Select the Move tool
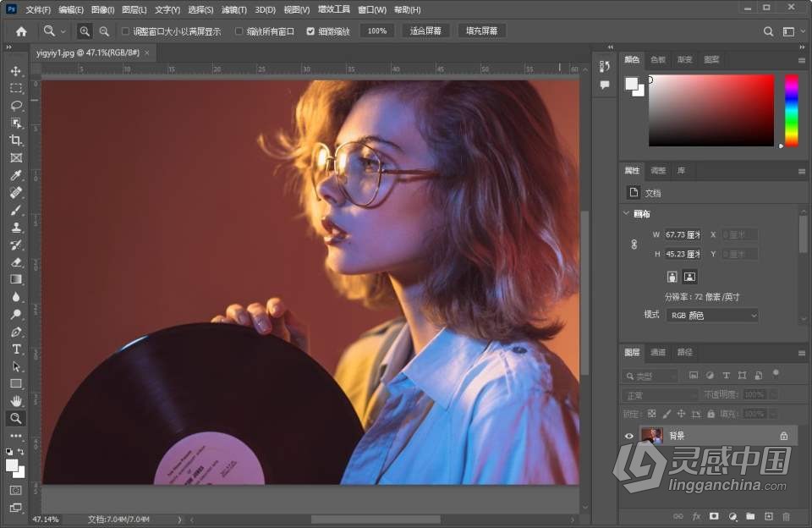Image resolution: width=812 pixels, height=528 pixels. coord(15,72)
